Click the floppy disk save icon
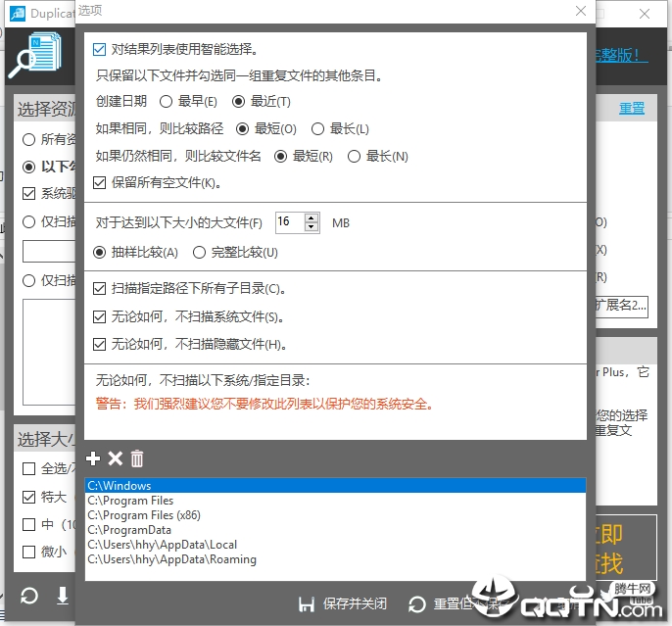The height and width of the screenshot is (626, 672). click(x=306, y=603)
